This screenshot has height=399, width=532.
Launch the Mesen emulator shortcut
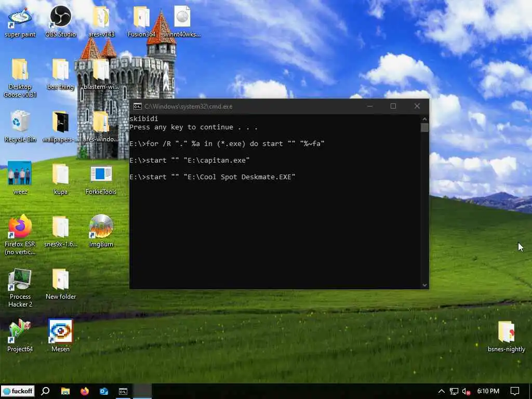pos(60,336)
